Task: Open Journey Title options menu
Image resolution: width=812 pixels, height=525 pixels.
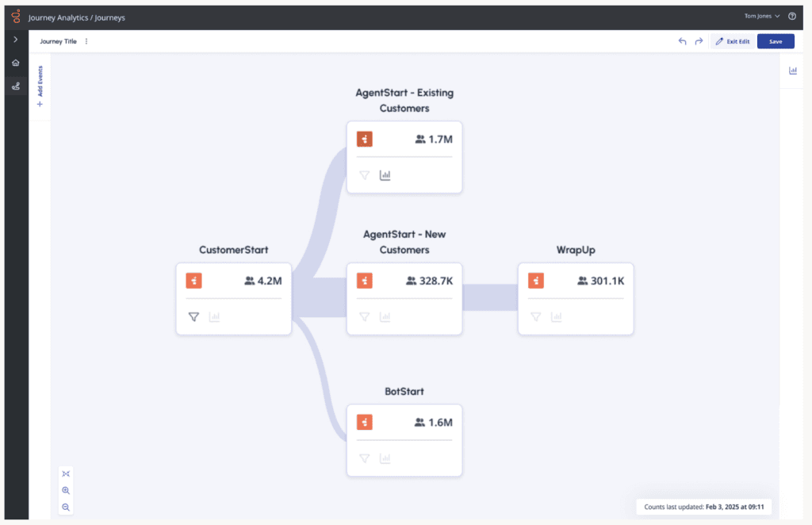Action: pyautogui.click(x=86, y=41)
